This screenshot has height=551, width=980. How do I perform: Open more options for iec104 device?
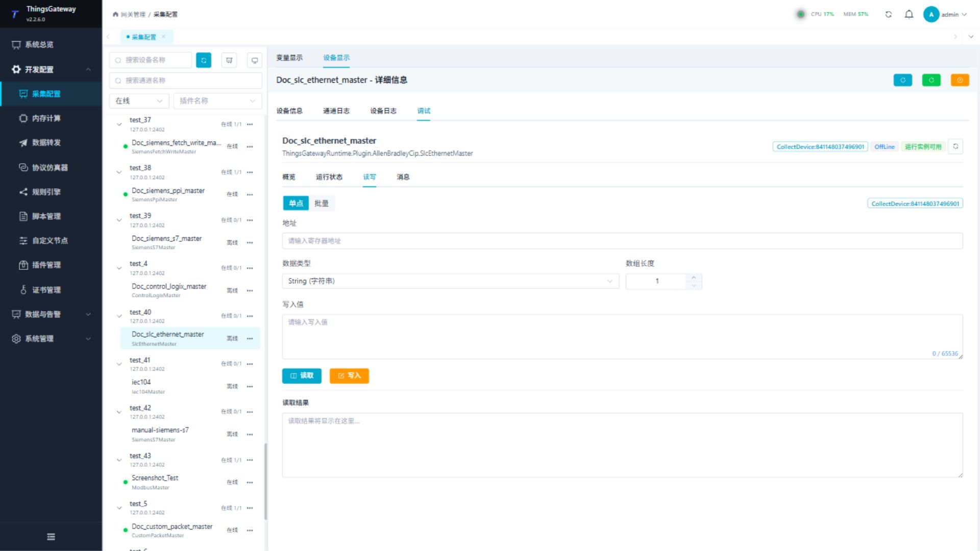250,386
